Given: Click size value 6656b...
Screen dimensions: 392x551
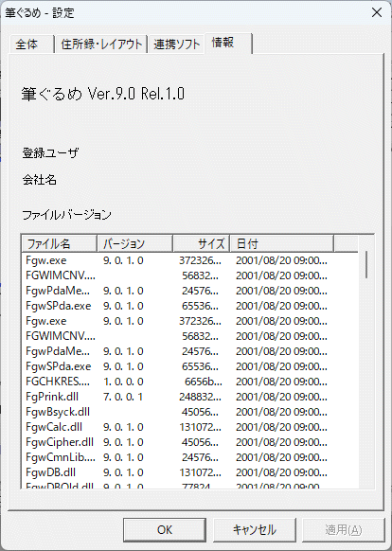Looking at the screenshot, I should click(204, 382).
